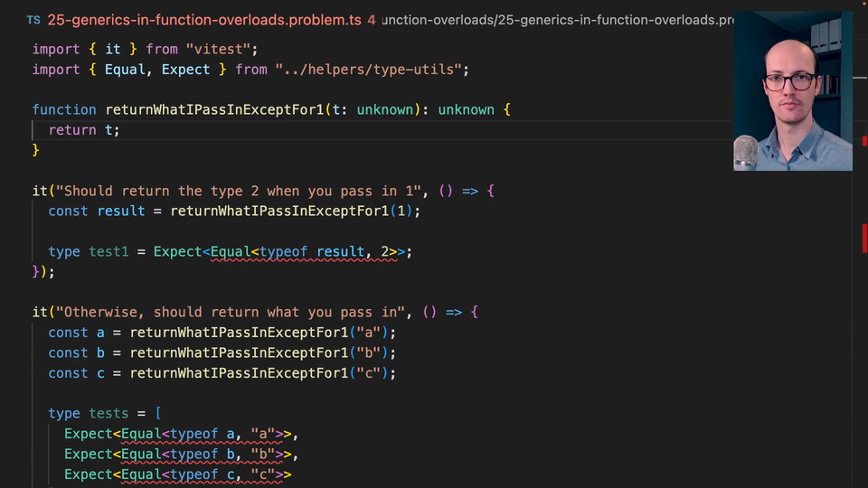Click the unknown return type annotation
The width and height of the screenshot is (868, 488).
(466, 109)
